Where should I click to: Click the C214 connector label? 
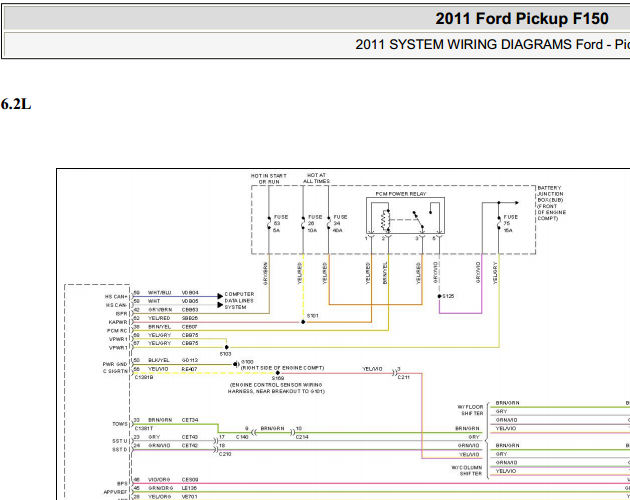[302, 437]
